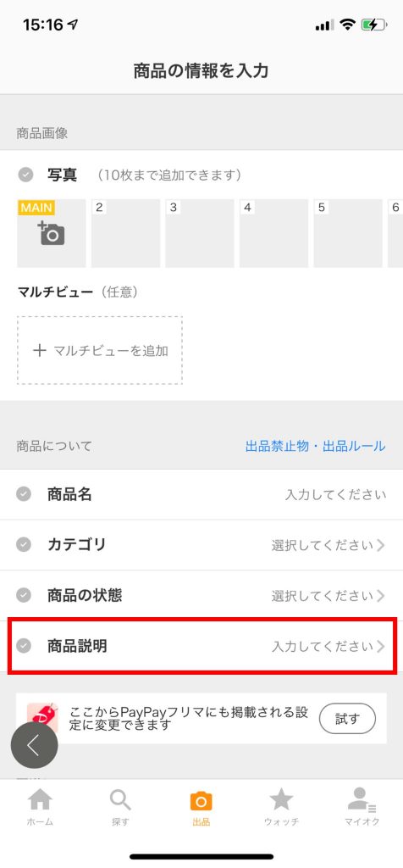Expand the 商品の状態 selection chevron
The height and width of the screenshot is (868, 403).
[380, 596]
